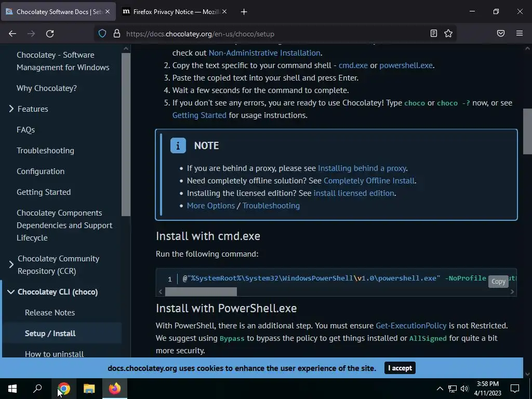The height and width of the screenshot is (399, 532).
Task: Open network status tray icon
Action: (453, 389)
